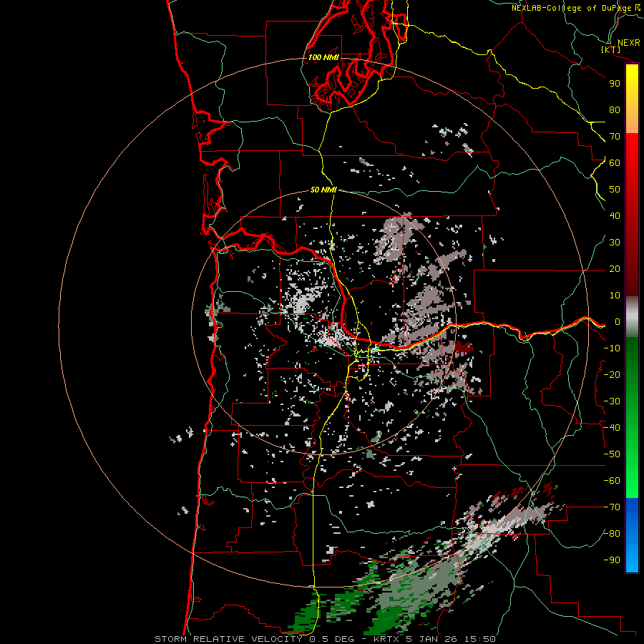Click the -70 value on the velocity scale

click(x=612, y=507)
